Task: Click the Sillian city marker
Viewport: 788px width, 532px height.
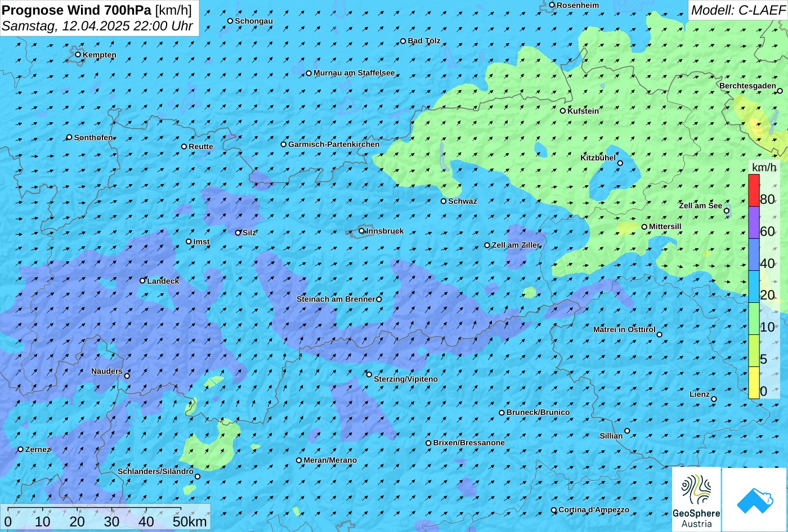Action: (x=627, y=431)
